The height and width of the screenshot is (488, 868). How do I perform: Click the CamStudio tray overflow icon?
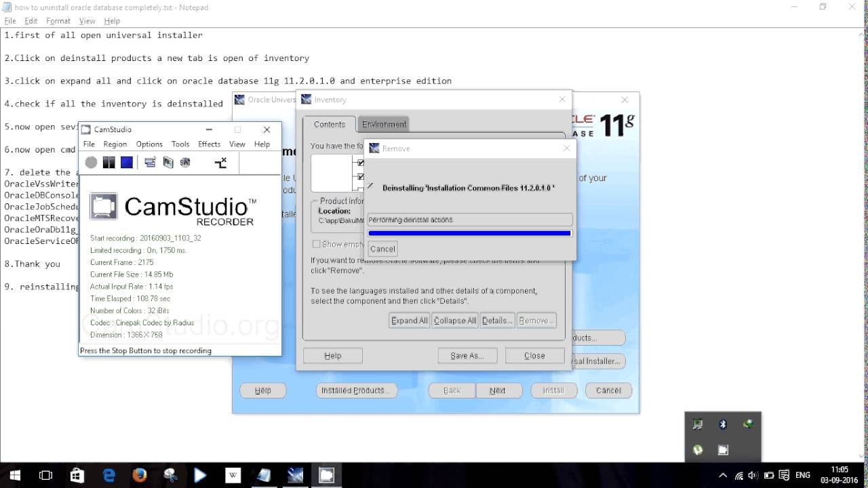click(723, 449)
